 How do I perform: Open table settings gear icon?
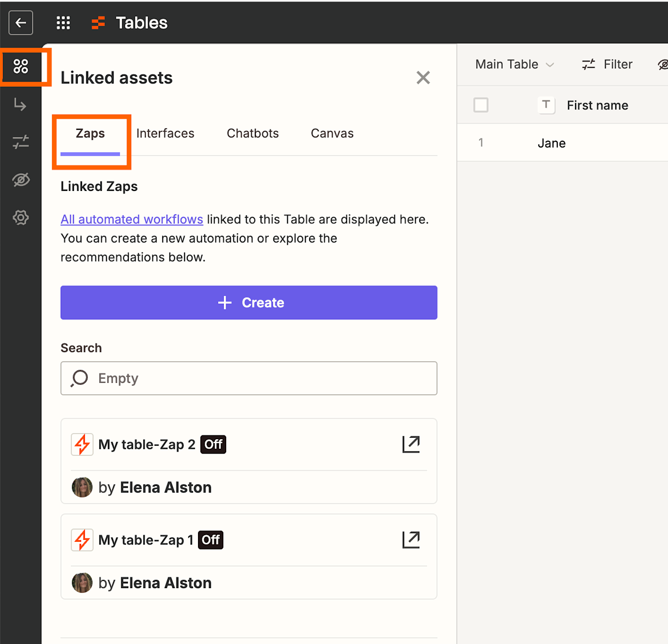click(21, 218)
